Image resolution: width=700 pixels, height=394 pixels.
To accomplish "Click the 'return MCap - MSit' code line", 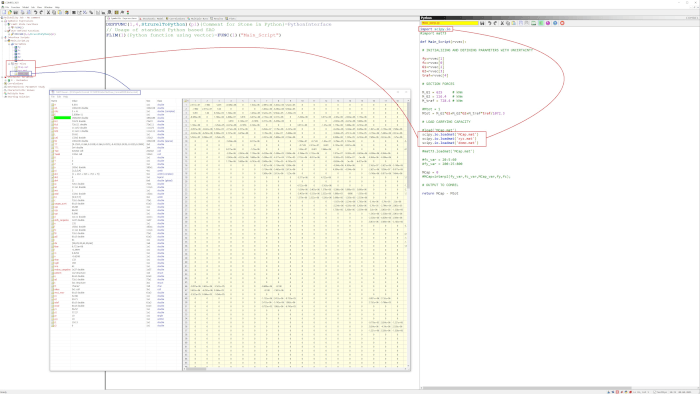I will tap(440, 193).
